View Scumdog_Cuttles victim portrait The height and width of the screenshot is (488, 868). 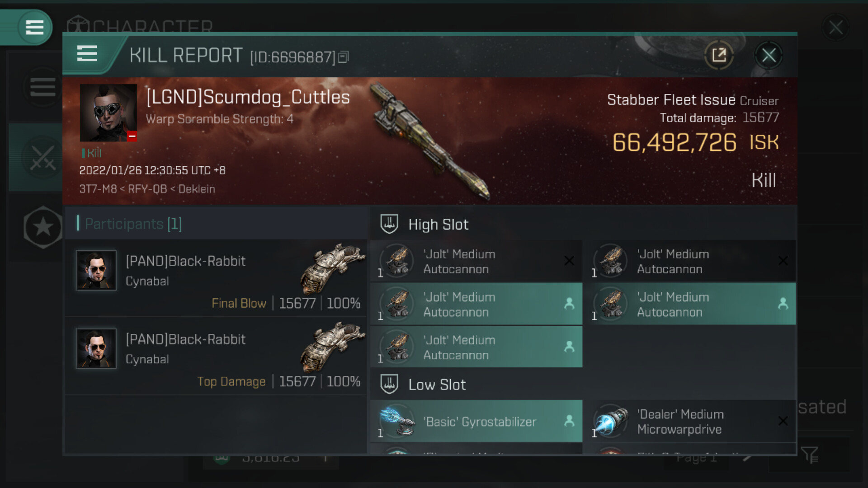coord(108,113)
